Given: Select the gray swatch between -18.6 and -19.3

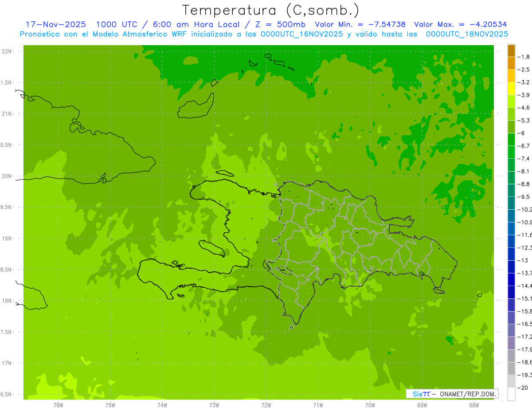Looking at the screenshot, I should (x=511, y=368).
